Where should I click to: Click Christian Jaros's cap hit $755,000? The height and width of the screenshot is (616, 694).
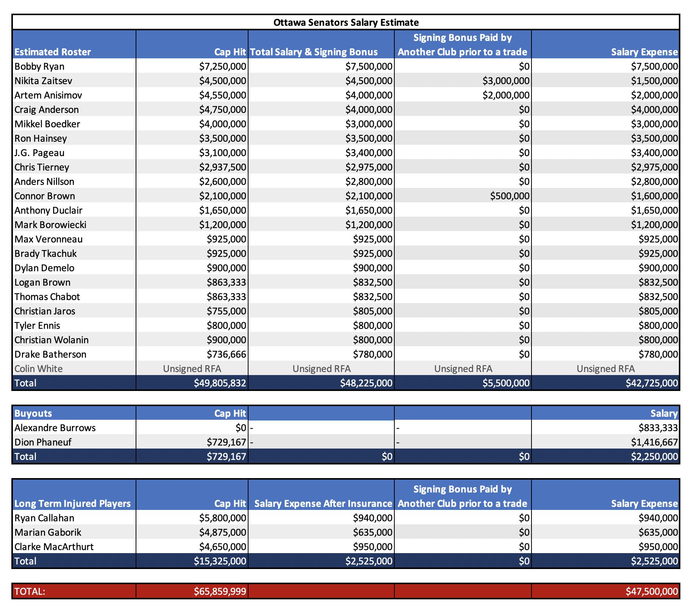tap(192, 311)
